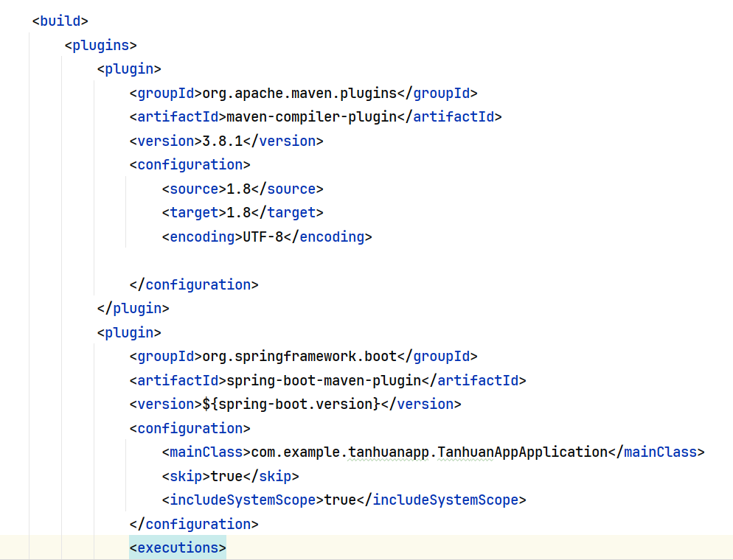733x560 pixels.
Task: Select the source value 1.8
Action: (x=238, y=189)
